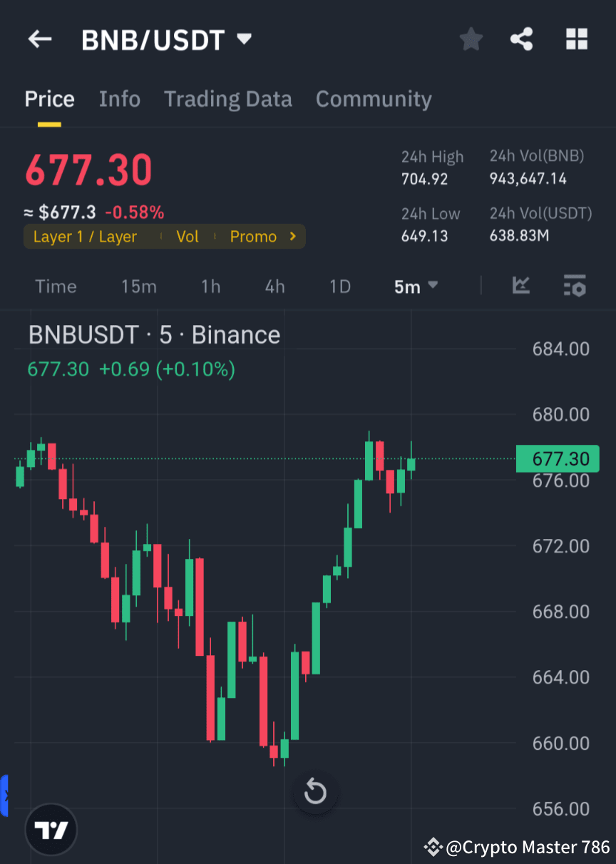Click the favorites star icon
The image size is (616, 864).
pos(471,39)
